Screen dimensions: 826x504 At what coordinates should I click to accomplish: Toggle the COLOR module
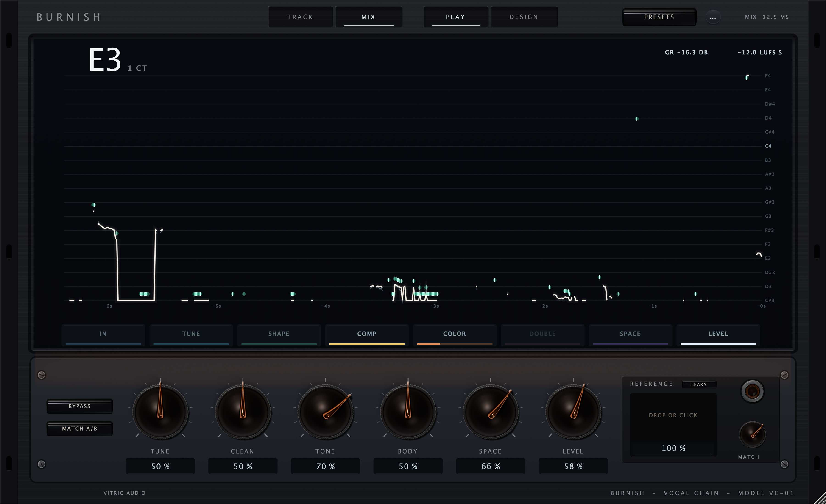click(455, 335)
